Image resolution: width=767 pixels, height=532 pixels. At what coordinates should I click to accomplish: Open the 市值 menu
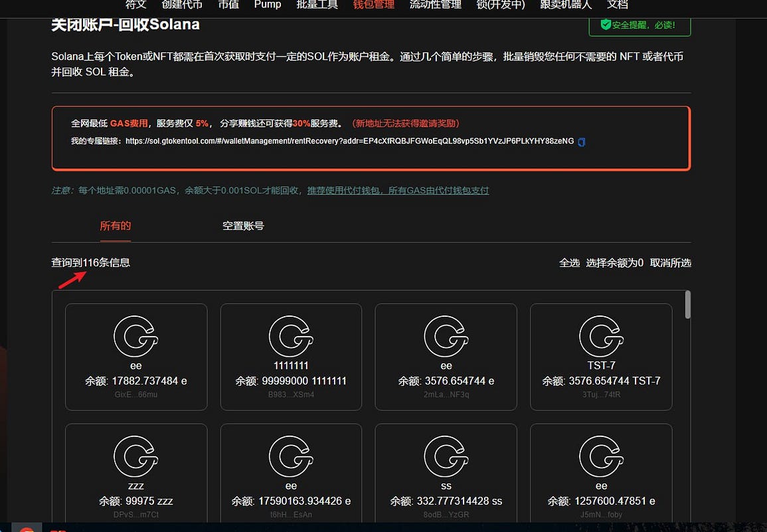(x=228, y=5)
